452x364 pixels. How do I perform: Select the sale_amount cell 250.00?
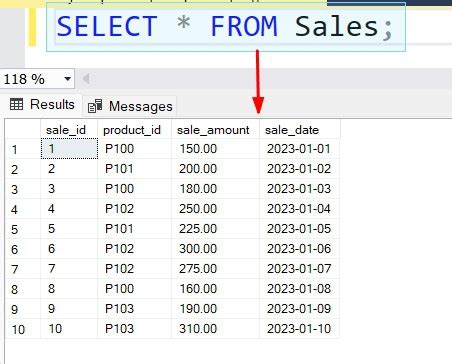click(215, 209)
